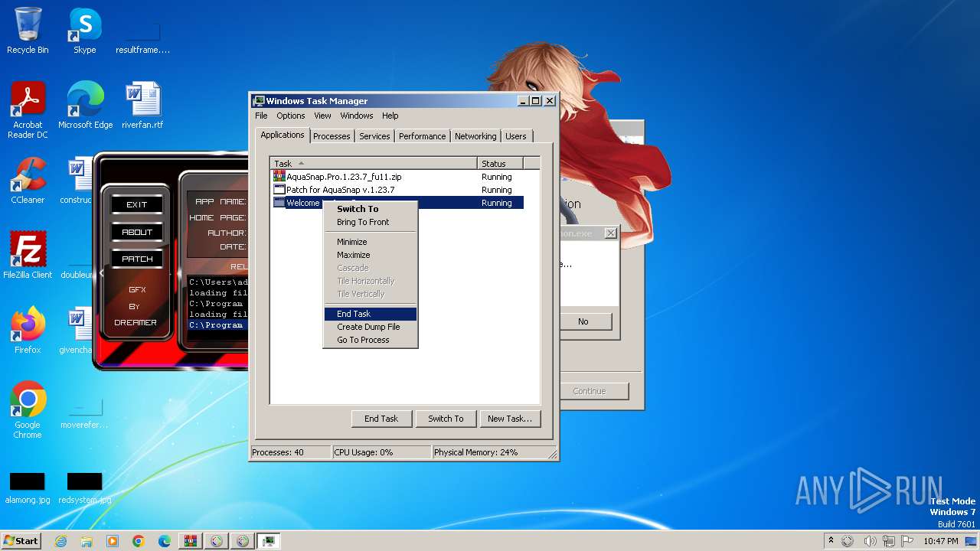The height and width of the screenshot is (551, 980).
Task: Click ABOUT in the patch window
Action: coord(137,232)
